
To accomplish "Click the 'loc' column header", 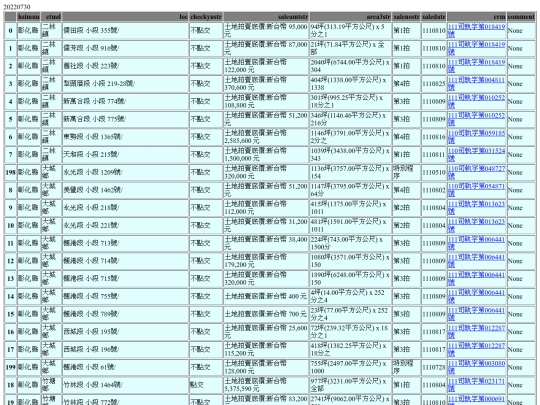I will click(x=125, y=17).
